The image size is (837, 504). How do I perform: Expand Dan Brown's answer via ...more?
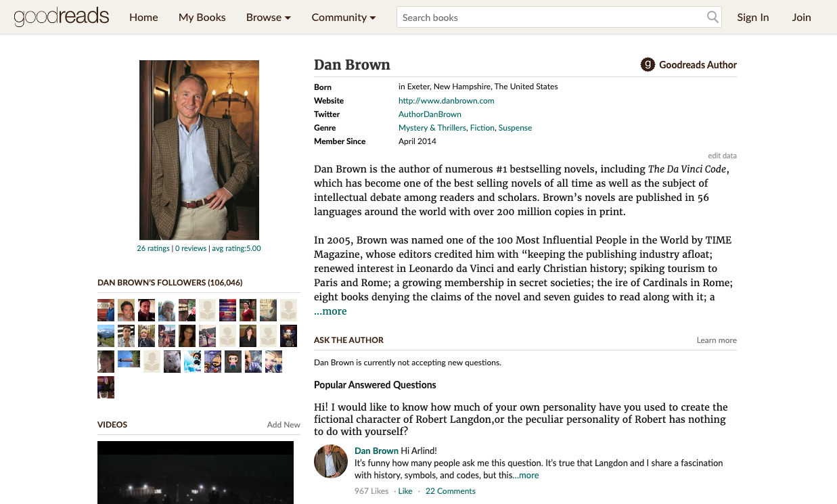526,475
